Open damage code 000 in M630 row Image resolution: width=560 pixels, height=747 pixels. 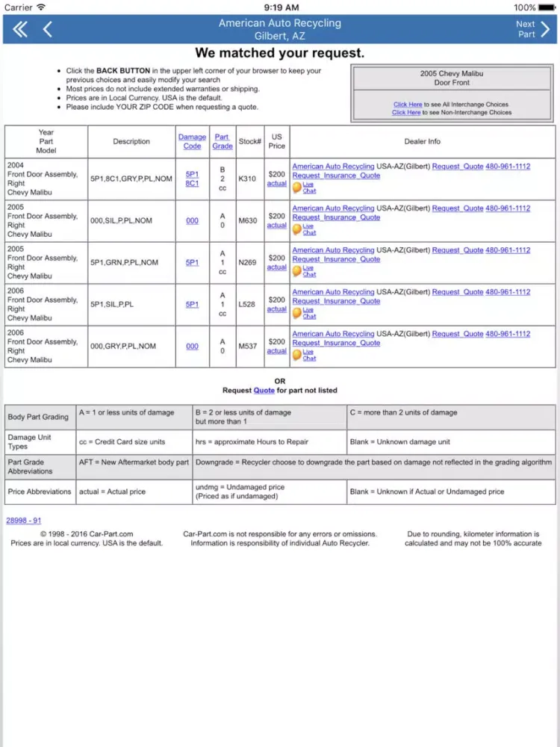point(192,220)
